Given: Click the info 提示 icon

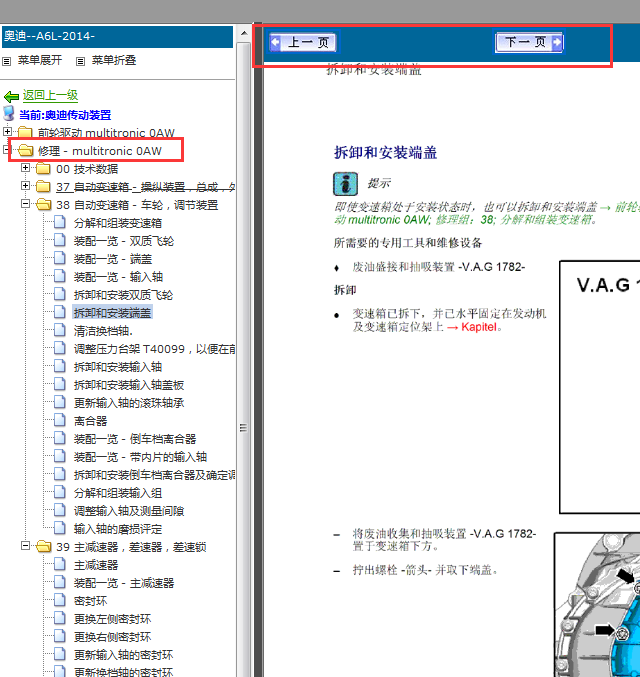Looking at the screenshot, I should point(345,184).
